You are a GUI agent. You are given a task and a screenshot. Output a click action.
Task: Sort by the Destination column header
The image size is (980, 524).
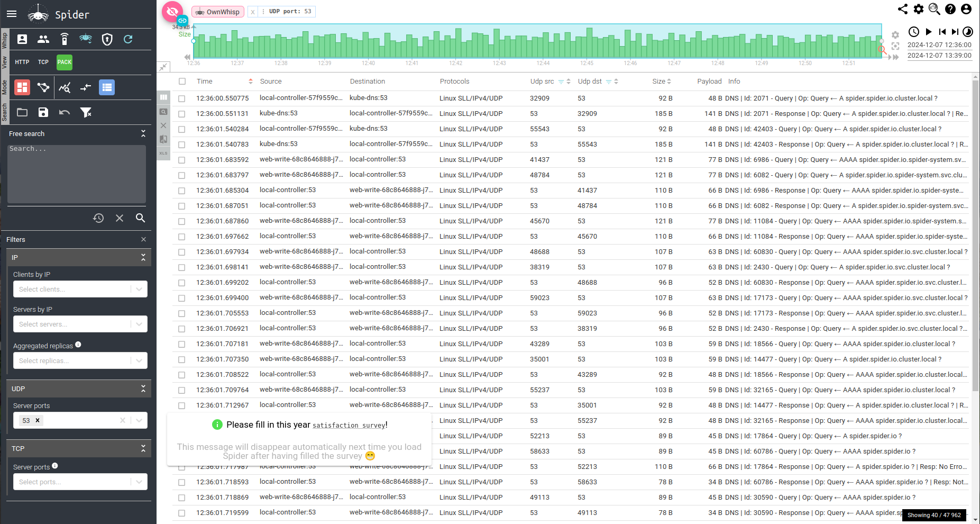point(368,82)
